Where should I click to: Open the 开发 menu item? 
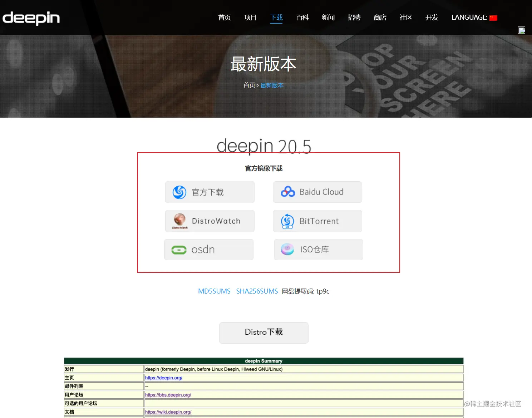(x=432, y=18)
